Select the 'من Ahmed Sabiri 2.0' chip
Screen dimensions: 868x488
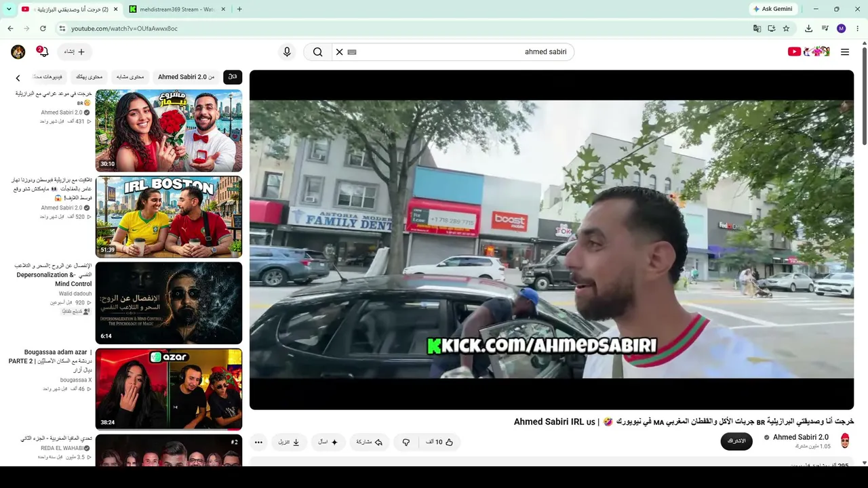(x=186, y=77)
